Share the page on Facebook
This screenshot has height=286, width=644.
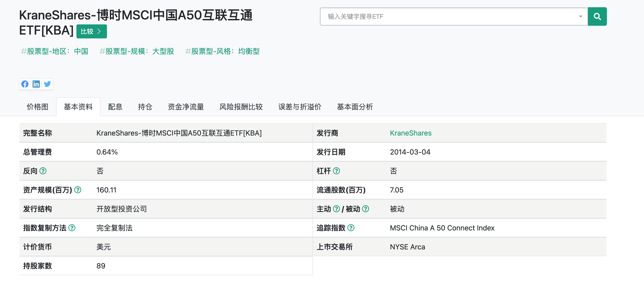(x=25, y=84)
